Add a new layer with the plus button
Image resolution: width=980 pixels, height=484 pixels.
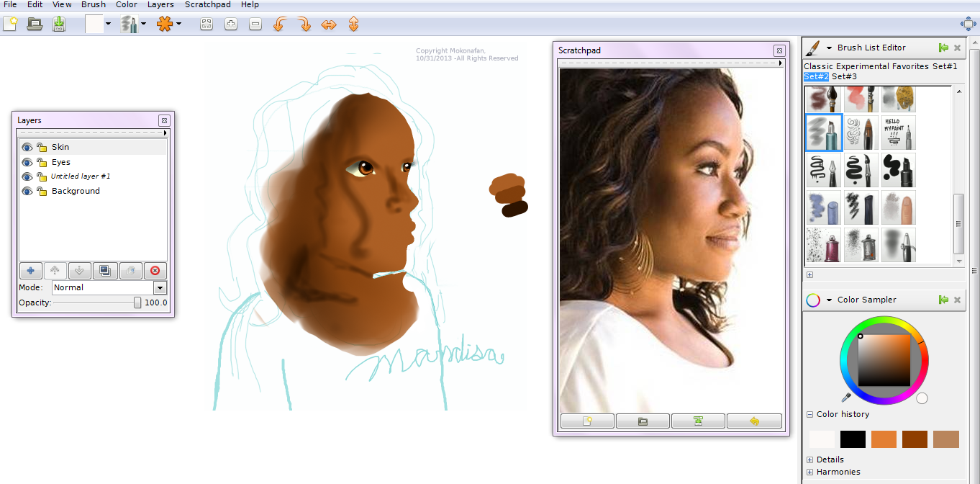[x=30, y=271]
